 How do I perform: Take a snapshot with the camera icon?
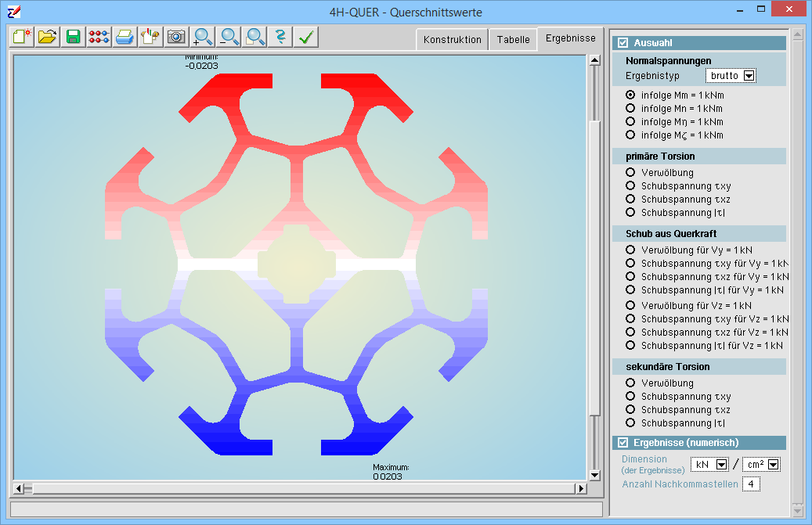176,37
